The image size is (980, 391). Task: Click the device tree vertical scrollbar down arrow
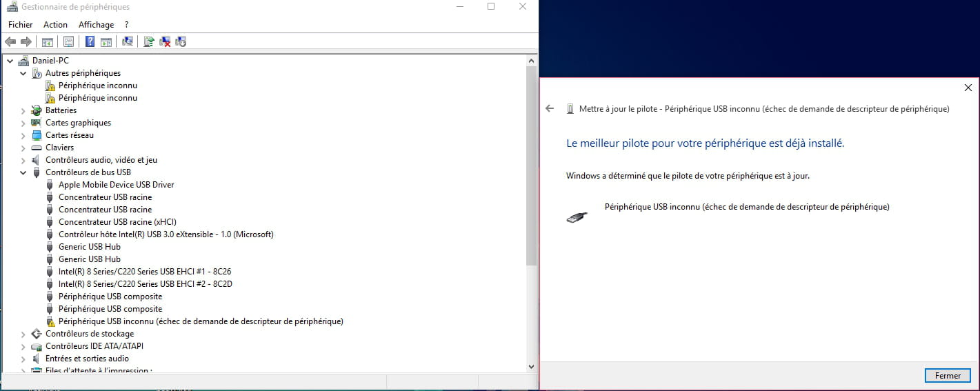[531, 366]
